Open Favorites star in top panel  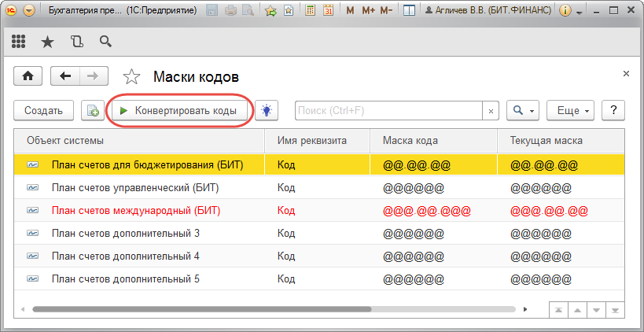click(x=47, y=42)
